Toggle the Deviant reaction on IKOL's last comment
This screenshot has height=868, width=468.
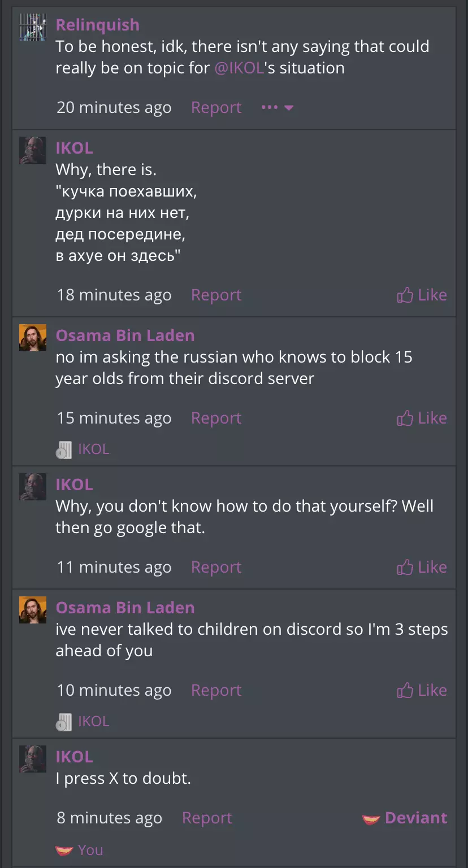405,818
